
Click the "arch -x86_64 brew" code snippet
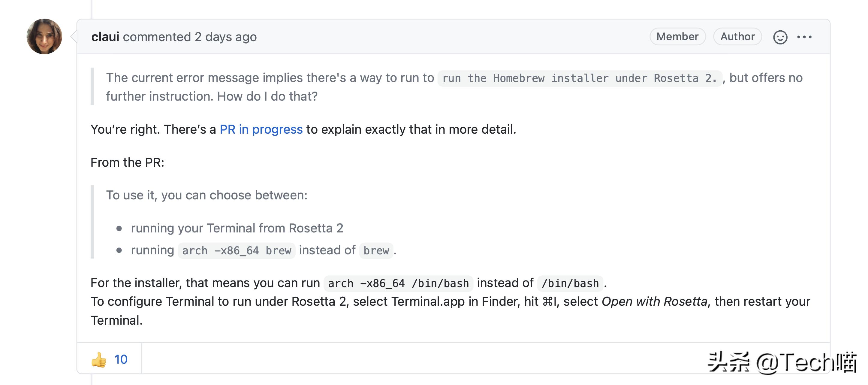click(237, 250)
